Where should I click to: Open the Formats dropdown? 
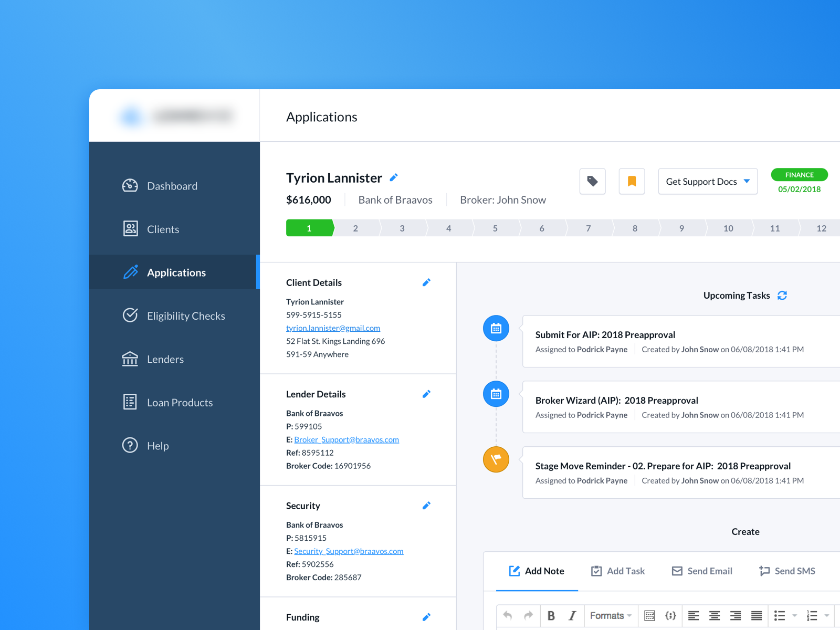click(x=609, y=615)
